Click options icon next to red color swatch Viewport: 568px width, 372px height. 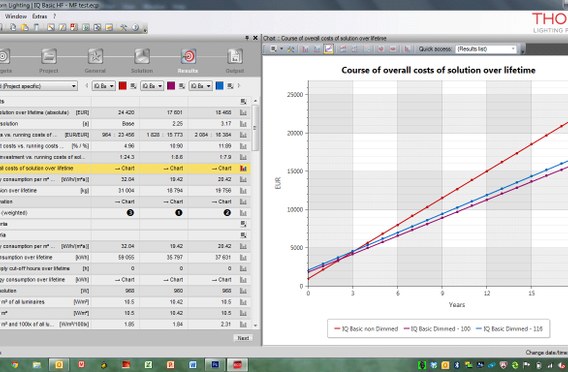point(133,86)
